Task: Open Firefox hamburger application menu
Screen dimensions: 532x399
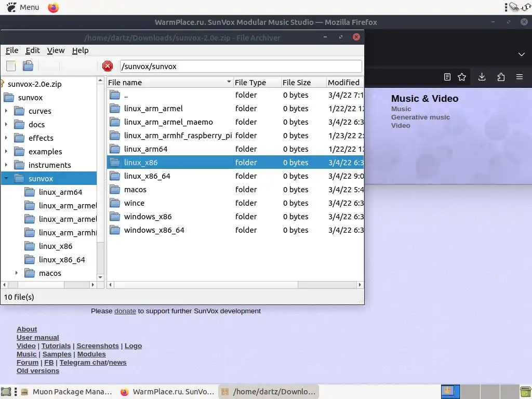Action: [520, 77]
